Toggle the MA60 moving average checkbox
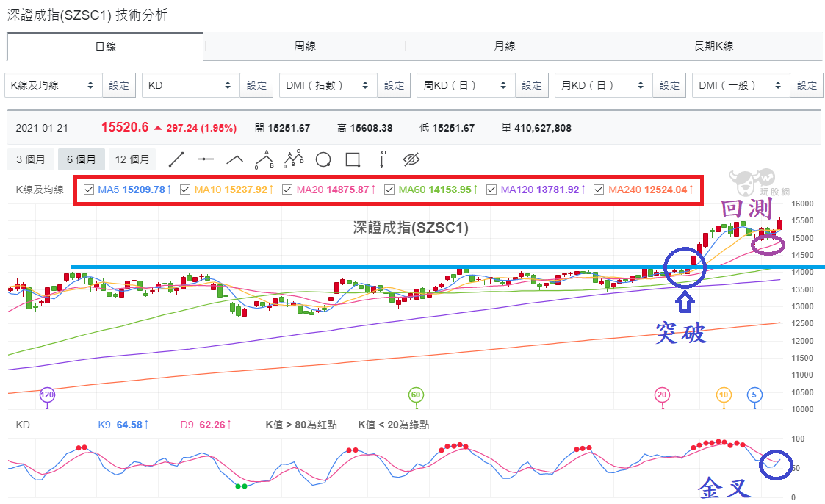The height and width of the screenshot is (504, 825). 389,190
